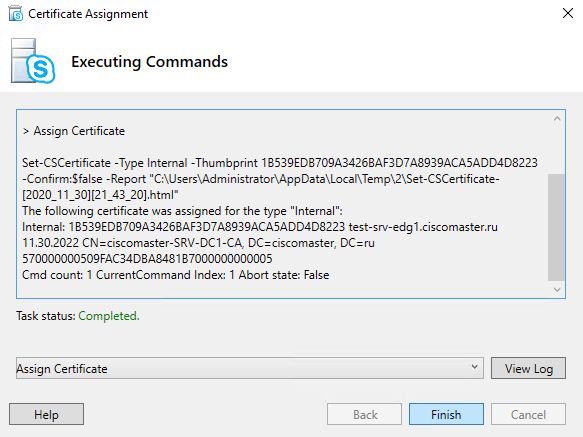Viewport: 583px width, 437px height.
Task: Click the log scrollbar up arrow
Action: 557,119
